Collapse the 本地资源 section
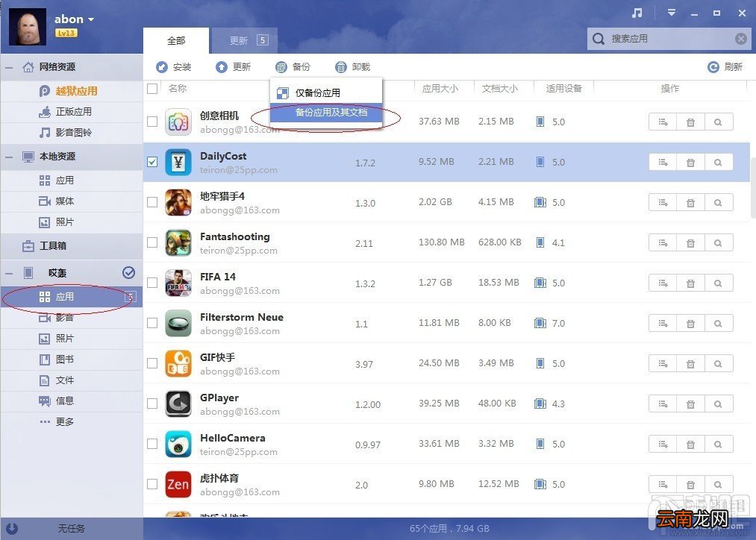The image size is (756, 540). point(9,157)
